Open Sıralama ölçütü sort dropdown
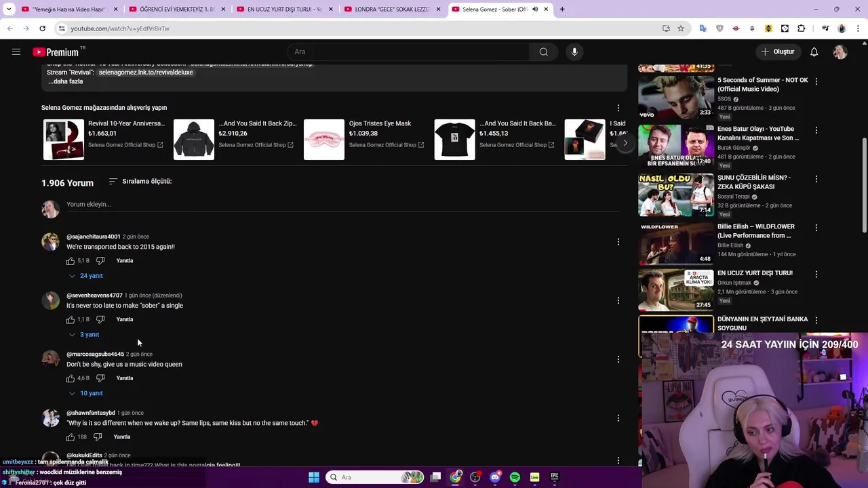Screen dimensions: 868x488 (x=140, y=181)
